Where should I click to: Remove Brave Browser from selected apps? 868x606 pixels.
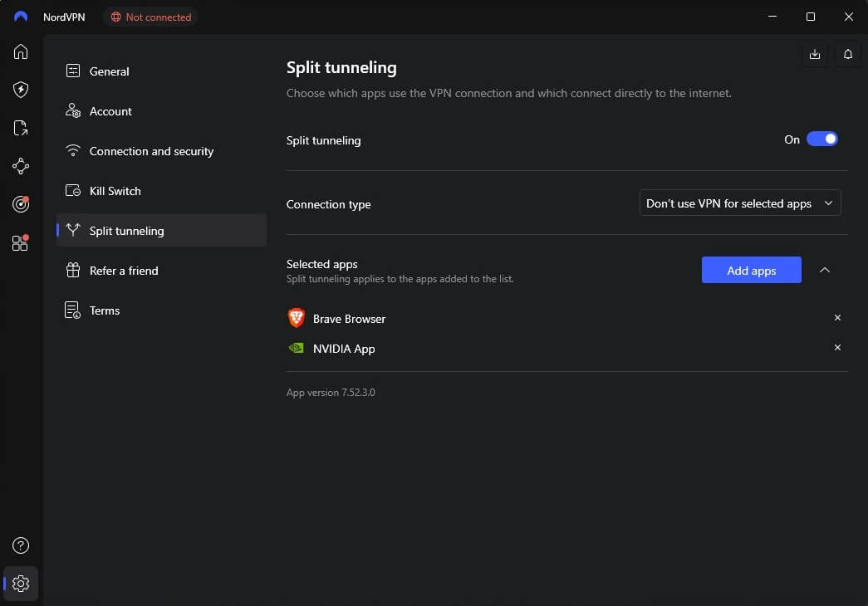tap(837, 317)
